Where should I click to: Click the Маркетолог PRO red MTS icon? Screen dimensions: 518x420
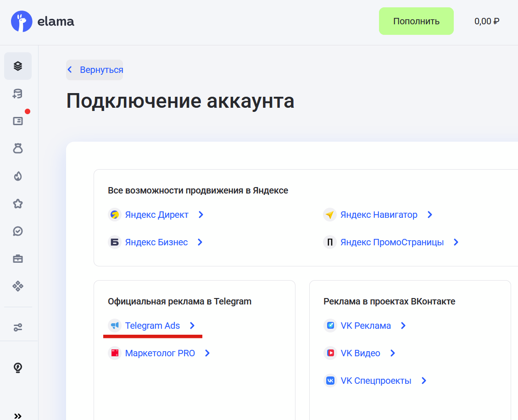pos(115,353)
